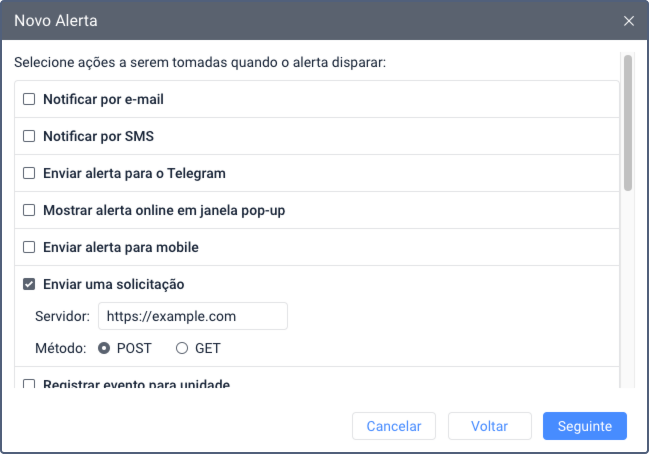Choose the GET method radio button
This screenshot has height=454, width=649.
182,349
